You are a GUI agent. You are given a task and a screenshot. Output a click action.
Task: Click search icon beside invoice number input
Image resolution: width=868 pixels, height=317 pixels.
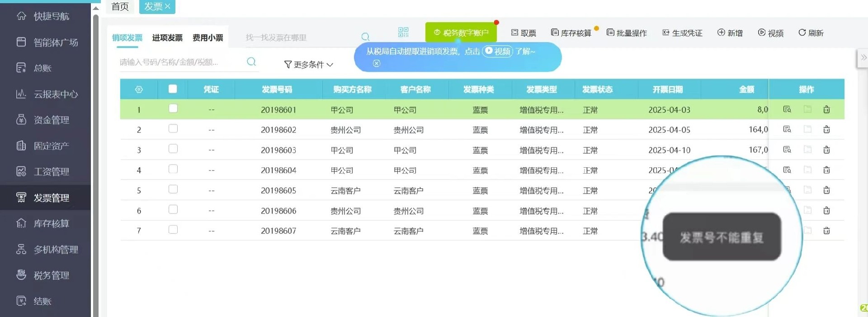point(251,62)
